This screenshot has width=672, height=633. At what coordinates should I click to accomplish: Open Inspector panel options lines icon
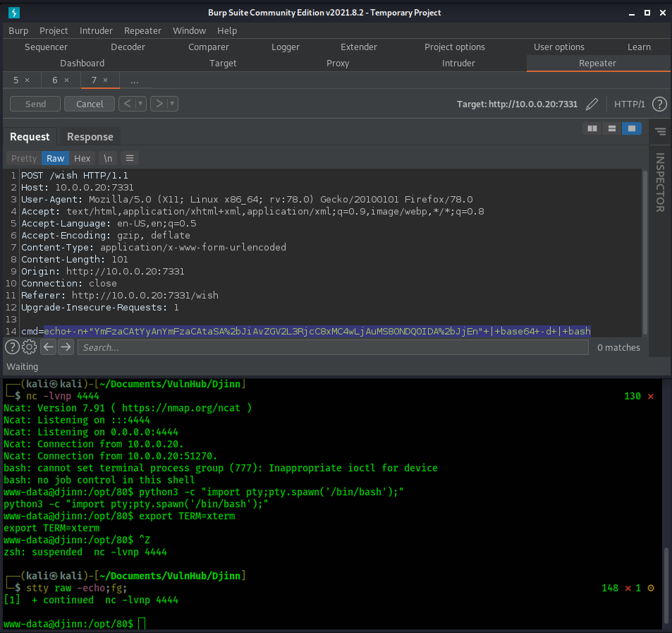pos(661,131)
